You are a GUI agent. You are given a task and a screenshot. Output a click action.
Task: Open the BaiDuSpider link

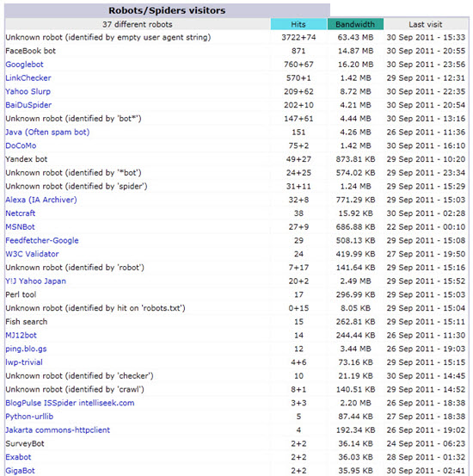(x=28, y=105)
